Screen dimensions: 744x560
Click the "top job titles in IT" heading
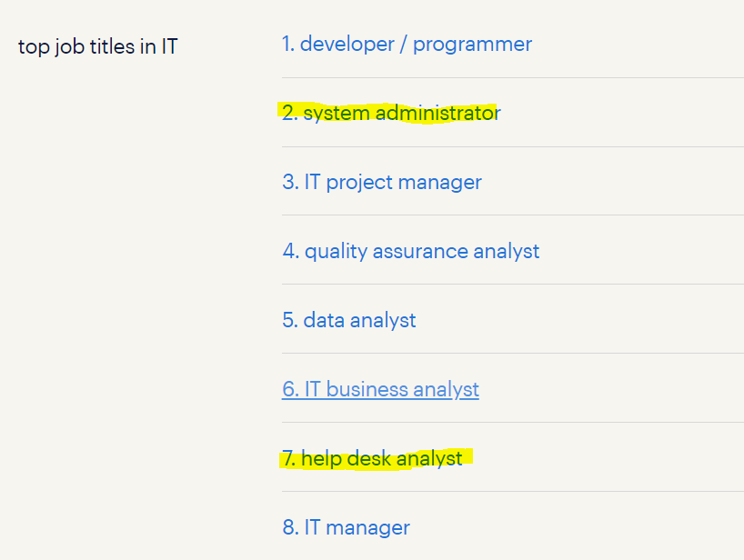click(97, 46)
